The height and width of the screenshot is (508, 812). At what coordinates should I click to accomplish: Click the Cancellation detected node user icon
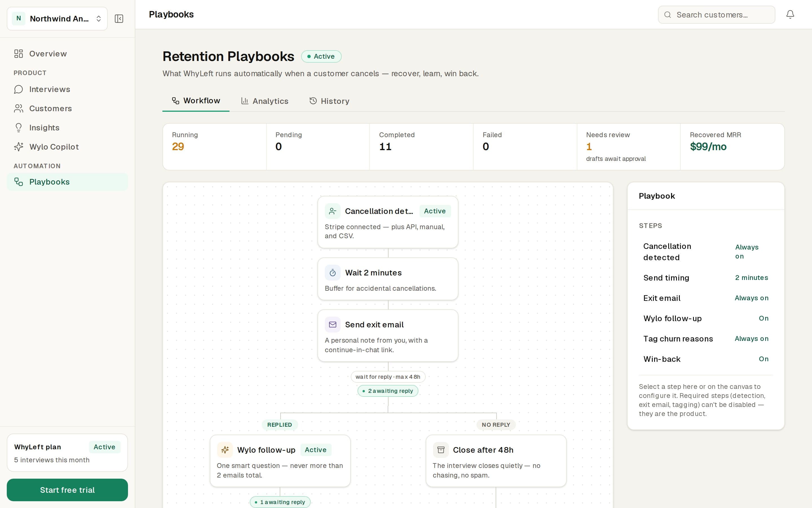tap(332, 211)
